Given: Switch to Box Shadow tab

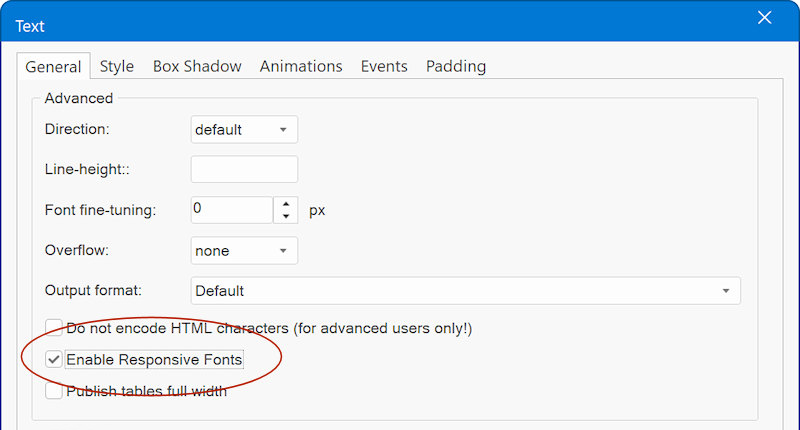Looking at the screenshot, I should pyautogui.click(x=197, y=67).
